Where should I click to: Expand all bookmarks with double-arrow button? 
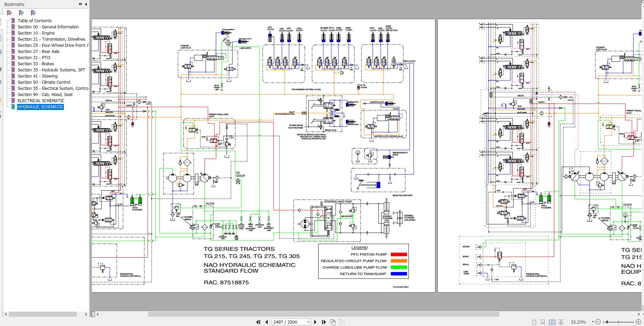click(81, 4)
